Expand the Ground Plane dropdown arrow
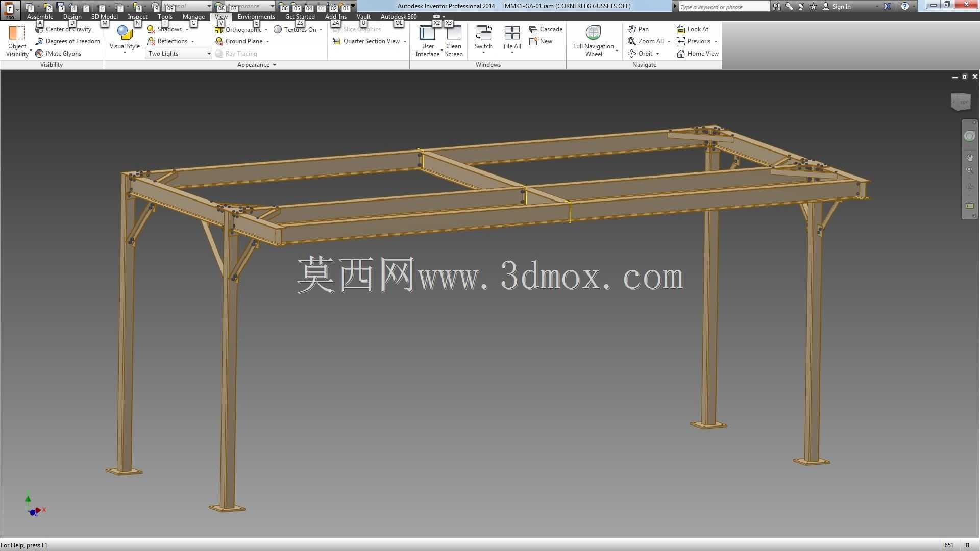The width and height of the screenshot is (980, 551). coord(267,41)
